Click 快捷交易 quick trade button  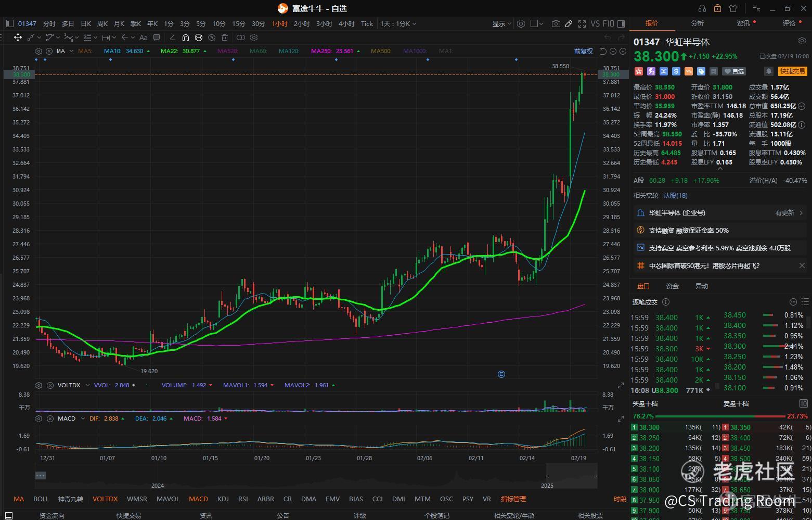click(x=793, y=71)
